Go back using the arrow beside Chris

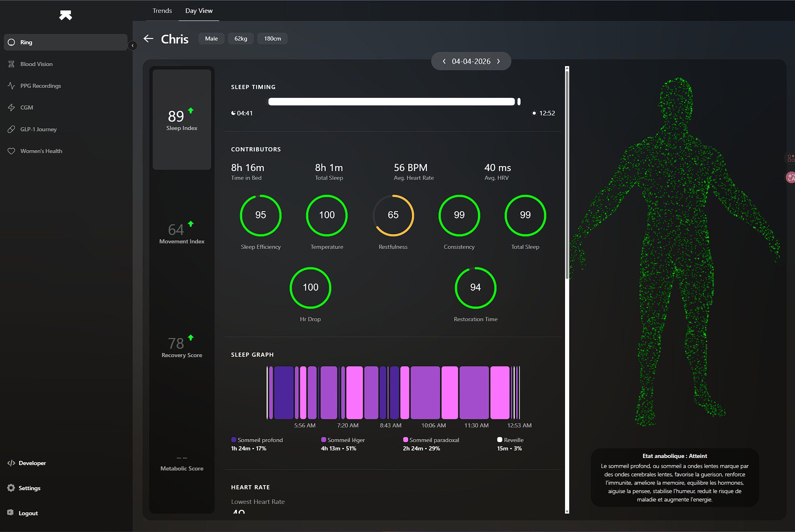click(x=148, y=39)
